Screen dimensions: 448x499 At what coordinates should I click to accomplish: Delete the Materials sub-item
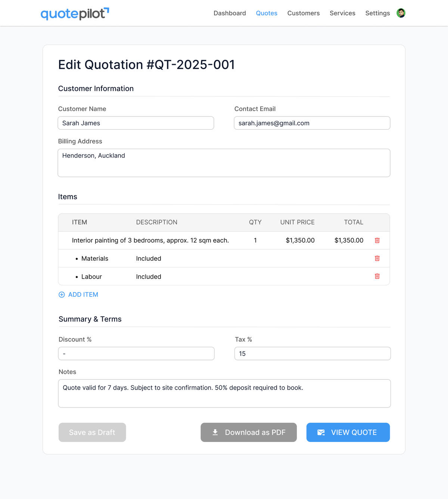pos(377,258)
